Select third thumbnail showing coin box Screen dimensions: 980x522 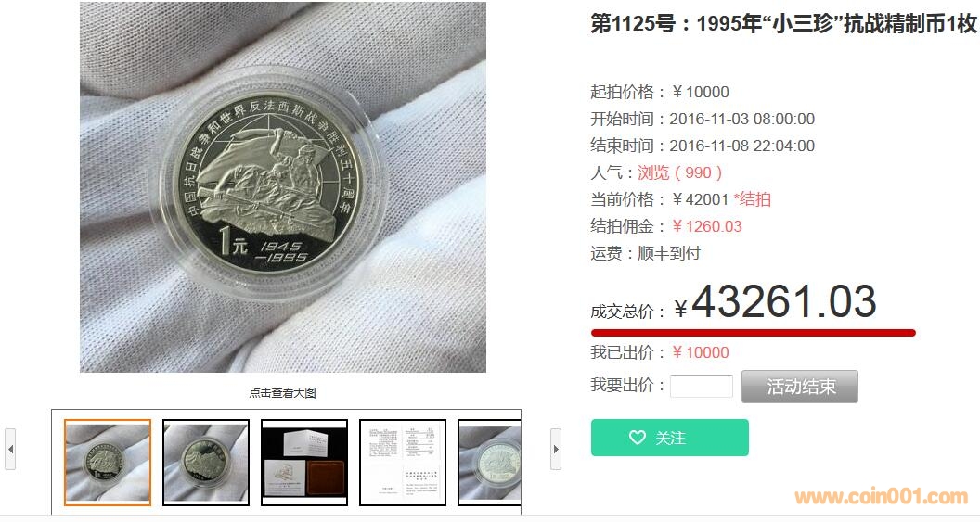[x=304, y=462]
